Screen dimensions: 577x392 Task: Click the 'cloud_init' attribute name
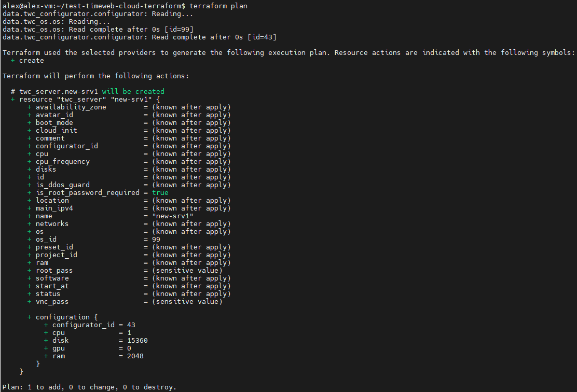pos(56,130)
